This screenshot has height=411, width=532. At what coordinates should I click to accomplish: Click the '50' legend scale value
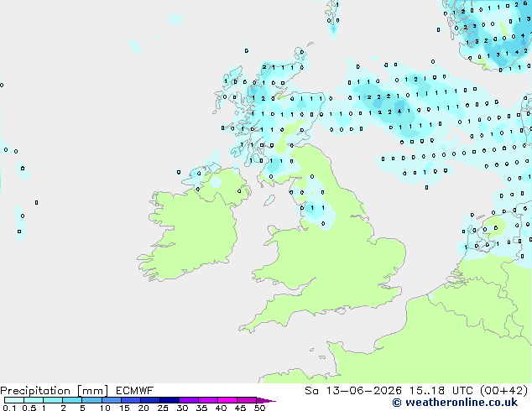point(260,408)
